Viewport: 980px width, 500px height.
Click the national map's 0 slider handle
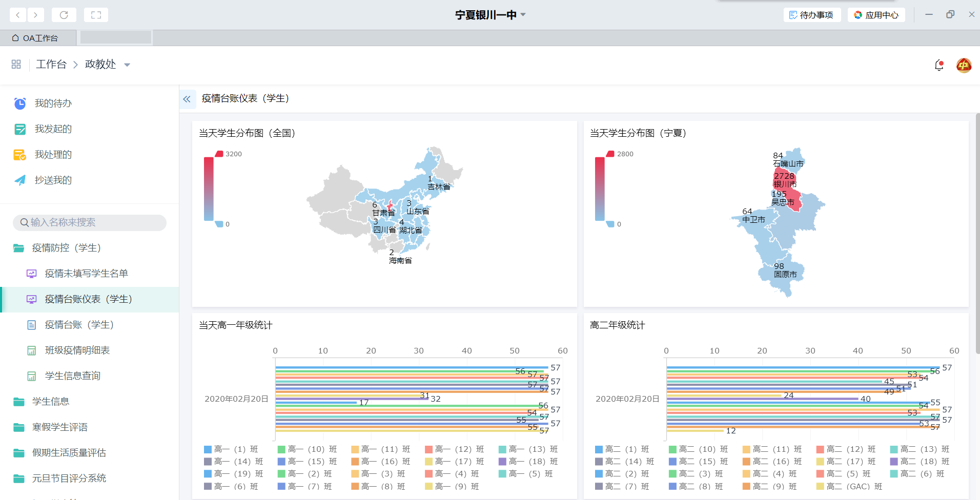tap(219, 224)
